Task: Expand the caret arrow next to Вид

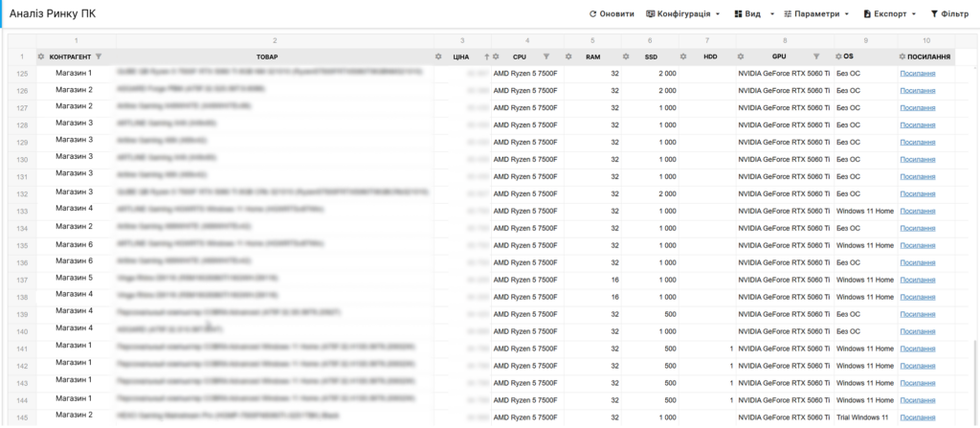Action: coord(772,13)
